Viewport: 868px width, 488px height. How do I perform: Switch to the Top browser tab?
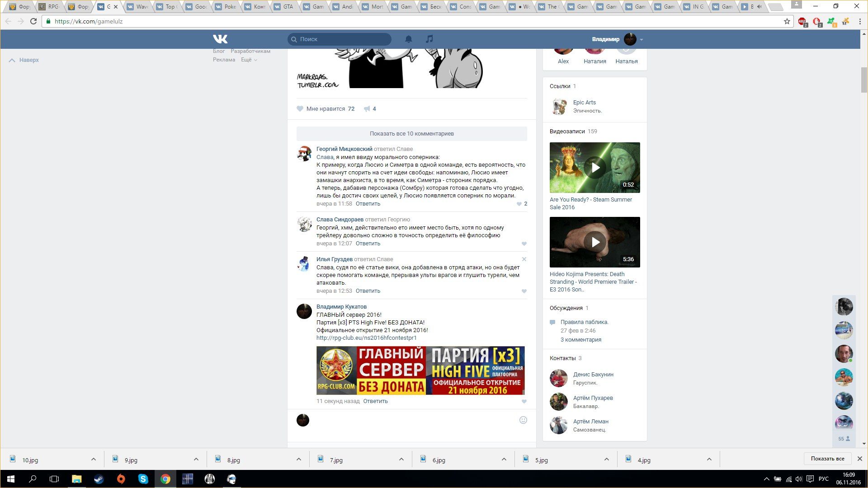pyautogui.click(x=169, y=7)
